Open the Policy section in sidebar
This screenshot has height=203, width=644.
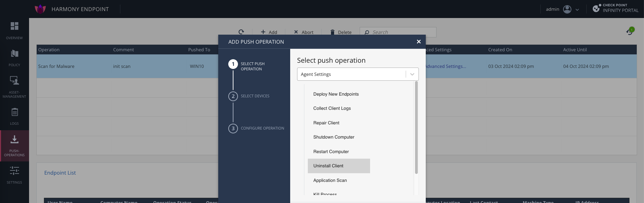coord(14,54)
